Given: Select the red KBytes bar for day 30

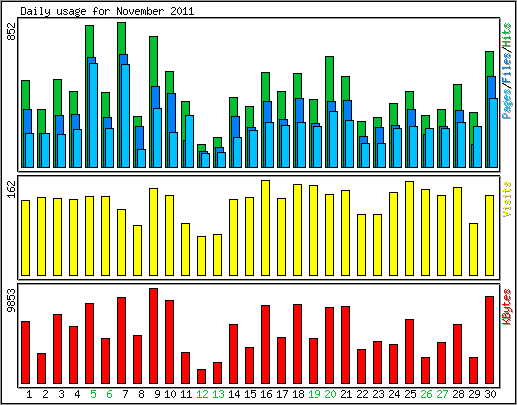Looking at the screenshot, I should (x=490, y=340).
